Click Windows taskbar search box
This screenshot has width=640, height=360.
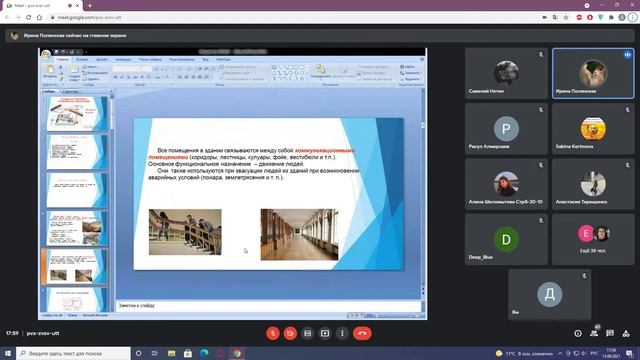pyautogui.click(x=73, y=353)
